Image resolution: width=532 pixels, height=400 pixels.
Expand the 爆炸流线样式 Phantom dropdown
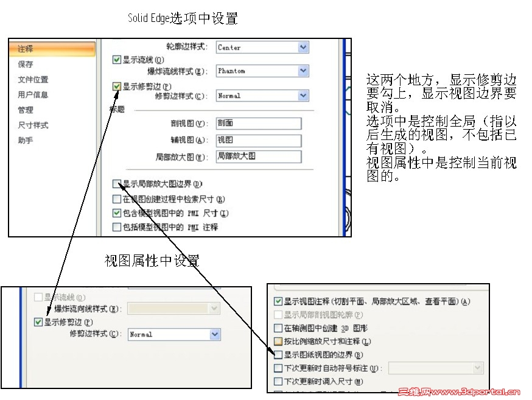pos(303,71)
